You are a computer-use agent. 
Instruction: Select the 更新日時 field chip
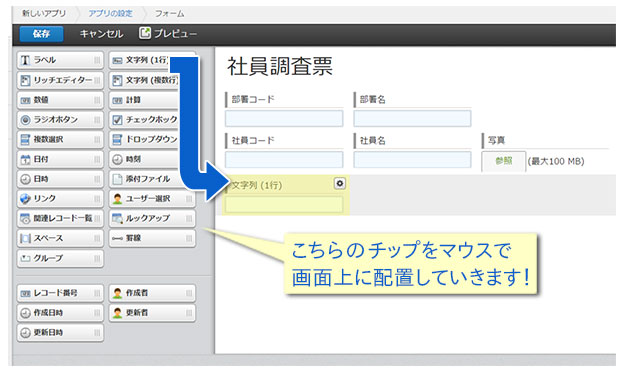[60, 332]
